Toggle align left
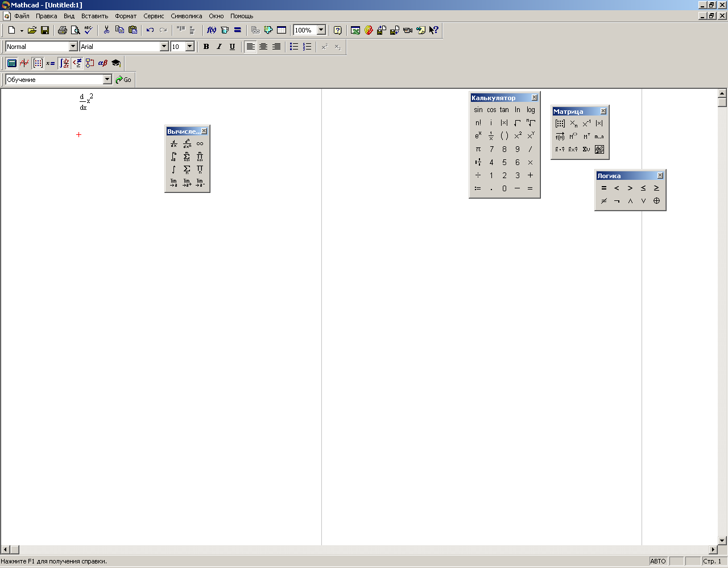Image resolution: width=728 pixels, height=568 pixels. (x=250, y=47)
